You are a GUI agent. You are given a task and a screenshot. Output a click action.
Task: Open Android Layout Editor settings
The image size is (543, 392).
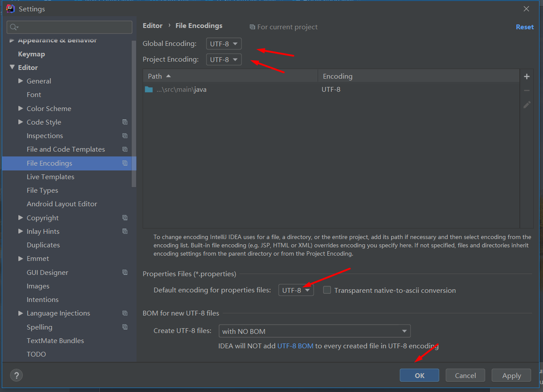[62, 204]
